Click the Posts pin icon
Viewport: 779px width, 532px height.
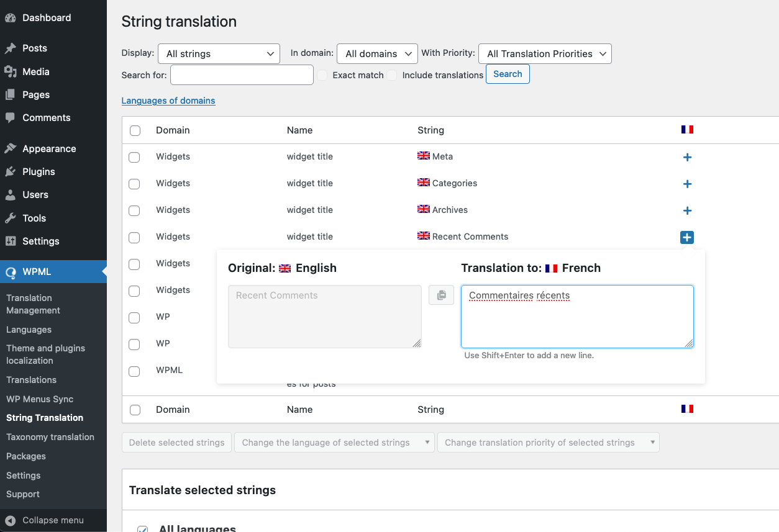11,48
